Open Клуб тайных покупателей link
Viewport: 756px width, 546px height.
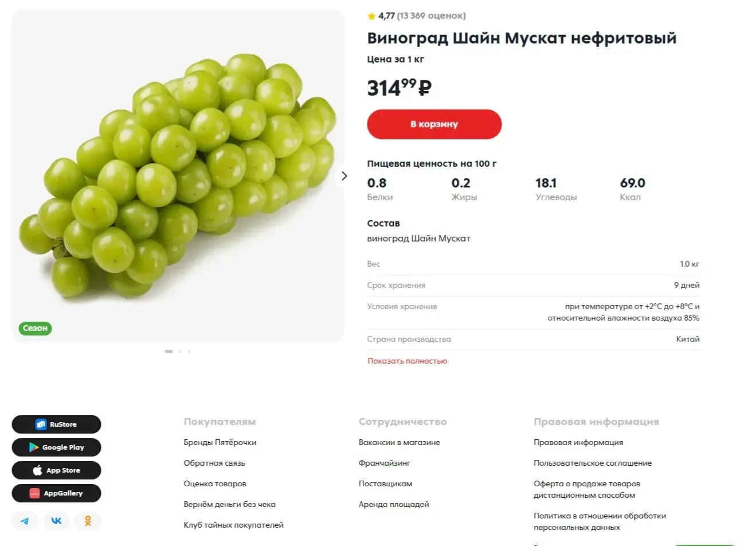coord(233,525)
